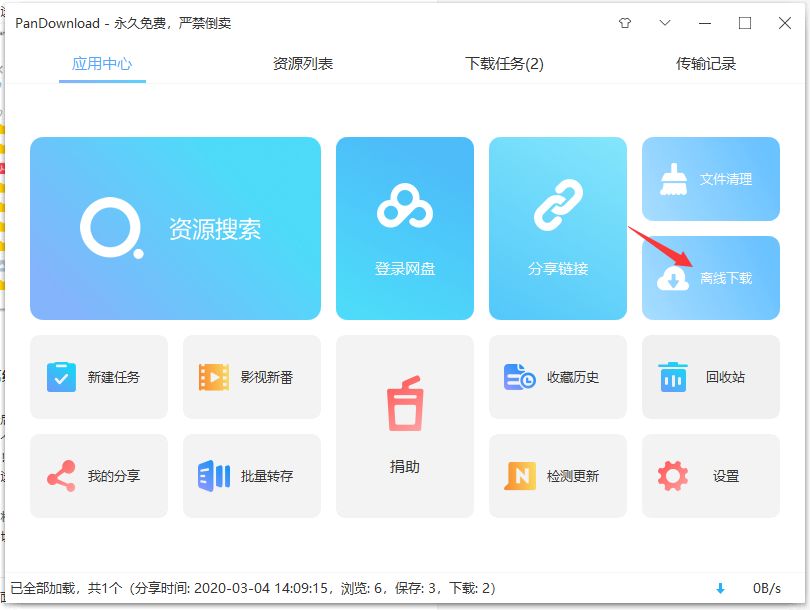The width and height of the screenshot is (810, 610).
Task: Open 文件清理 file cleanup label
Action: click(726, 179)
